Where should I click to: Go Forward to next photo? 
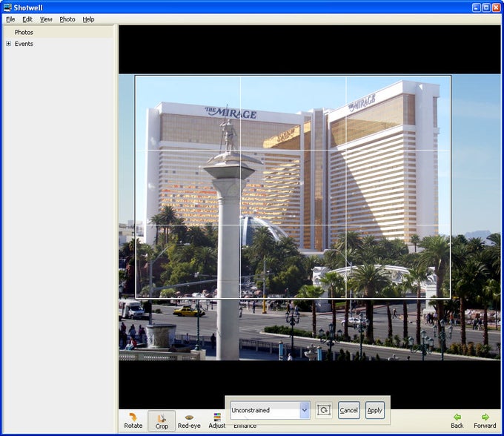(485, 420)
